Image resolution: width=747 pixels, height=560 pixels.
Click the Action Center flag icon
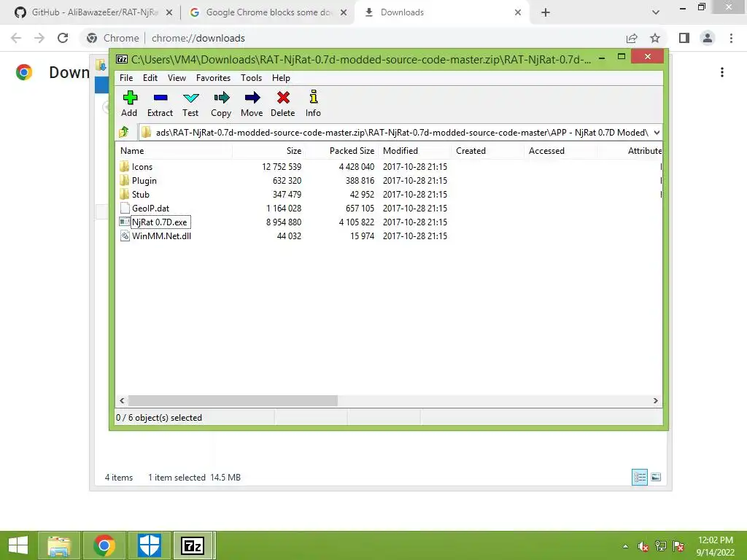tap(678, 546)
